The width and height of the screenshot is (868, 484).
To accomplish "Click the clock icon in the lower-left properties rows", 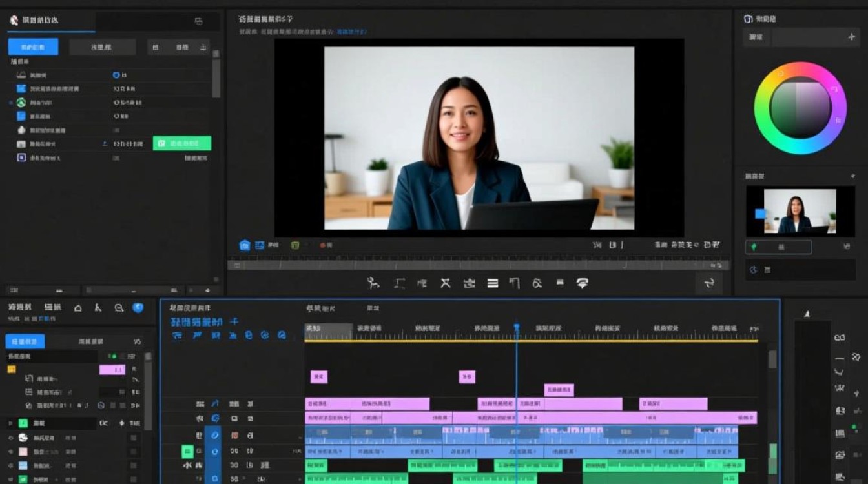I will click(x=101, y=405).
